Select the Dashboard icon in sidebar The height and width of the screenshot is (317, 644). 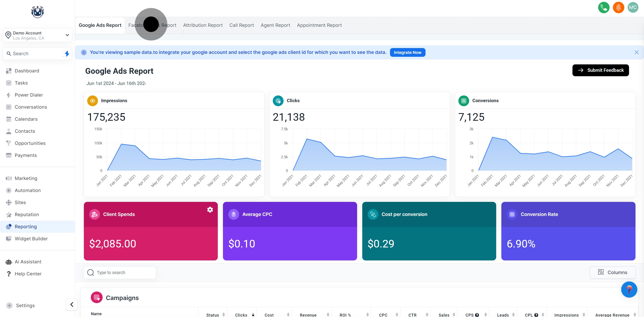coord(9,71)
